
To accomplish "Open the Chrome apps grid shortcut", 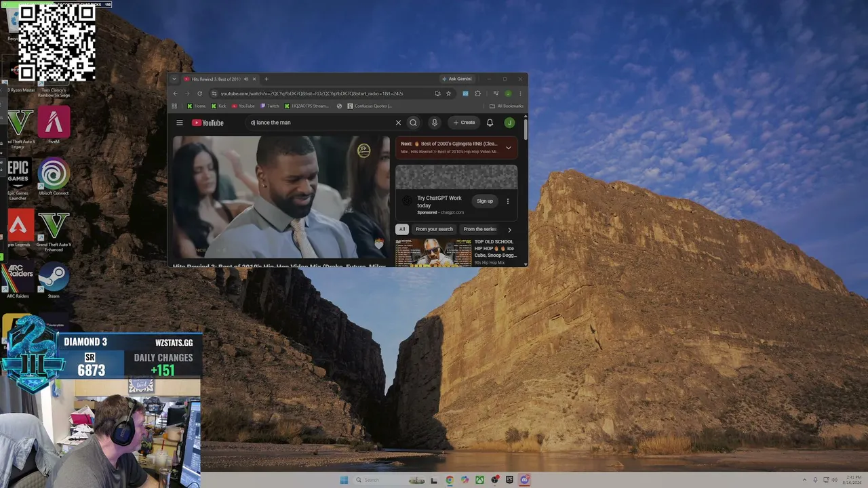I will pos(174,106).
